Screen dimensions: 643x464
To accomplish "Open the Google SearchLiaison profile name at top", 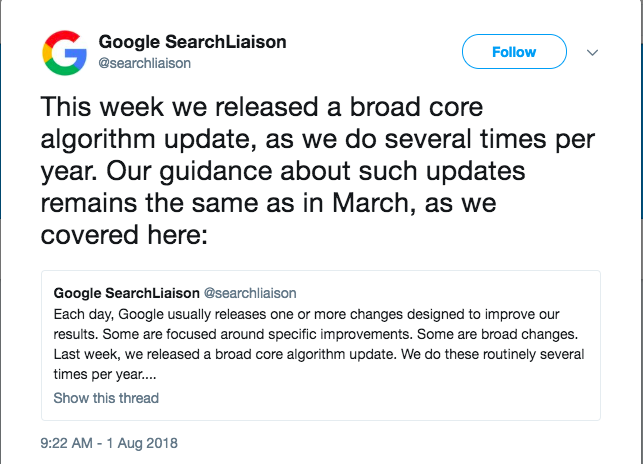I will pyautogui.click(x=192, y=42).
